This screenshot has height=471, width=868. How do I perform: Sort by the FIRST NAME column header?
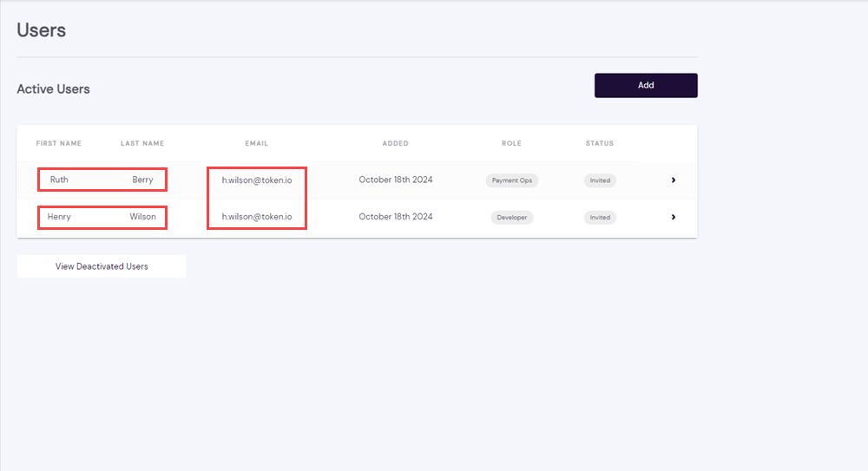pyautogui.click(x=59, y=143)
